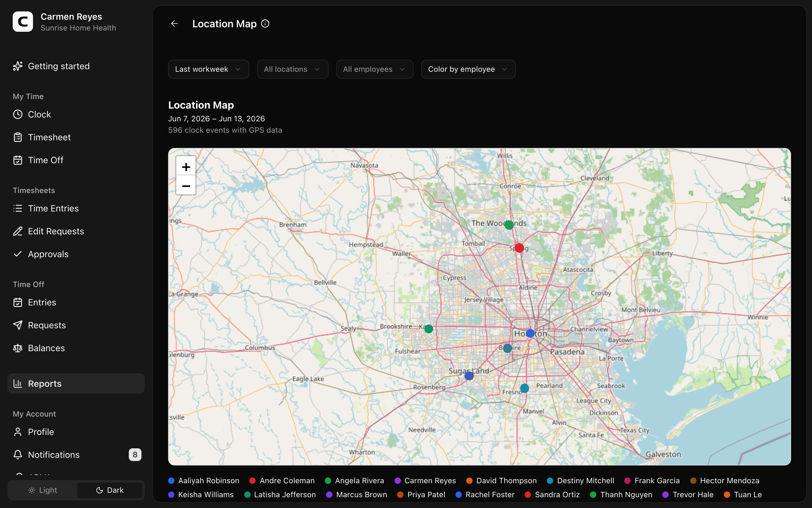Click the Priya Patel legend label
The width and height of the screenshot is (812, 508).
tap(426, 495)
